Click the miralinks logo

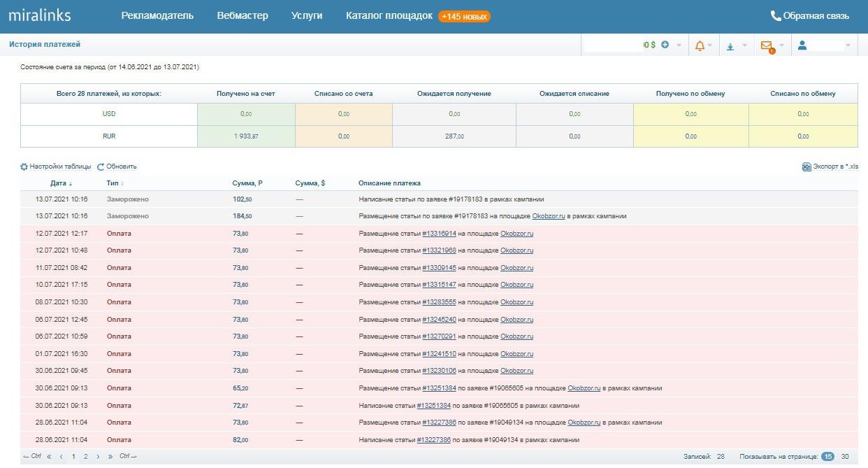(x=40, y=15)
